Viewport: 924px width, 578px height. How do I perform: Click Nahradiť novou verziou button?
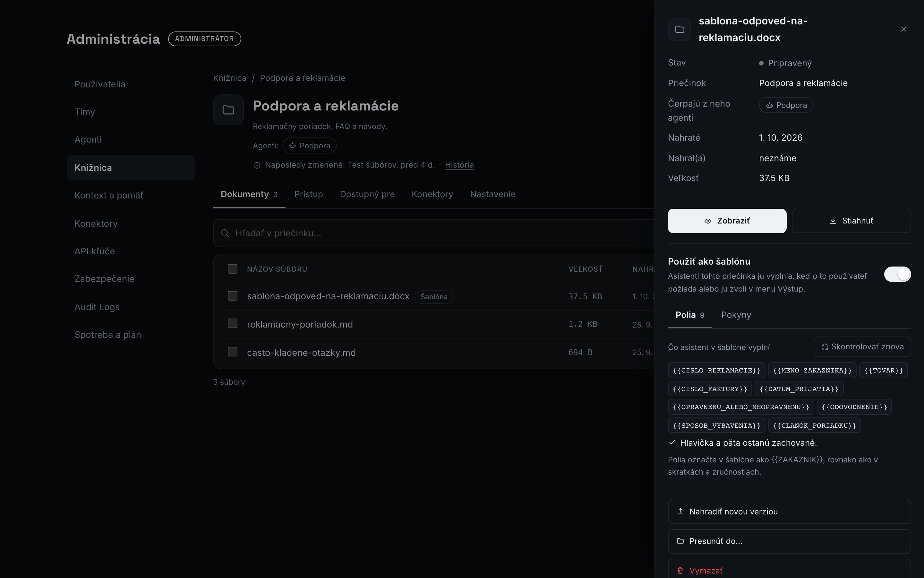point(789,512)
